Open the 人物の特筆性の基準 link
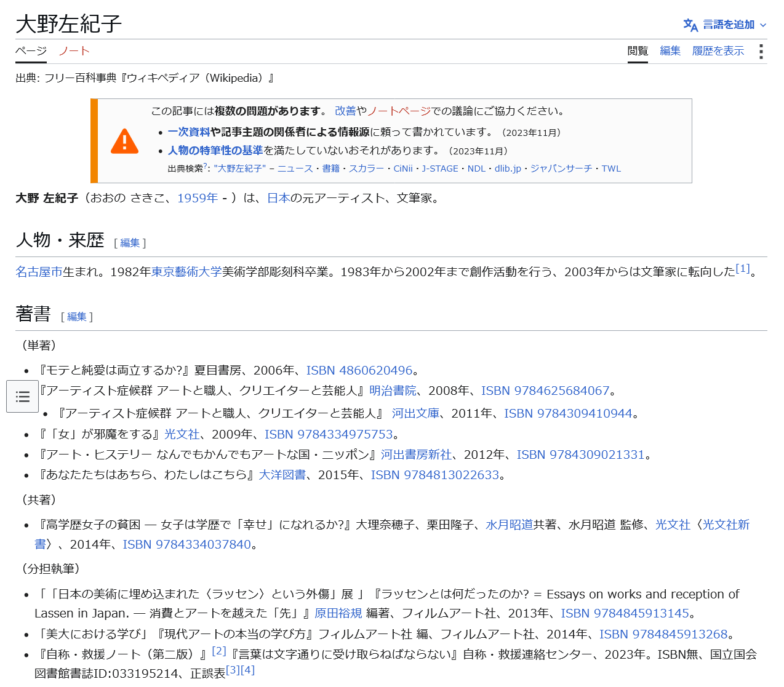The width and height of the screenshot is (784, 687). click(215, 150)
